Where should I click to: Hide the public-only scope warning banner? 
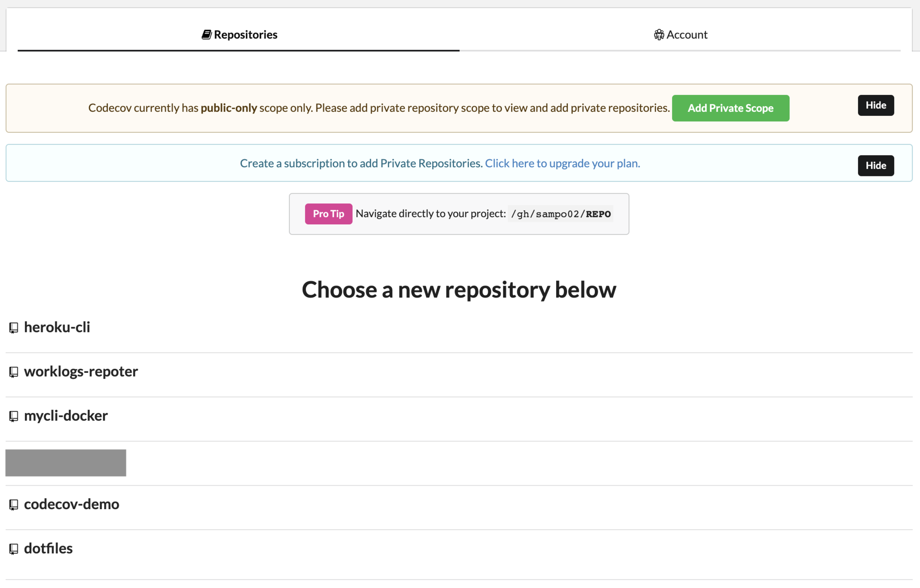pyautogui.click(x=876, y=105)
